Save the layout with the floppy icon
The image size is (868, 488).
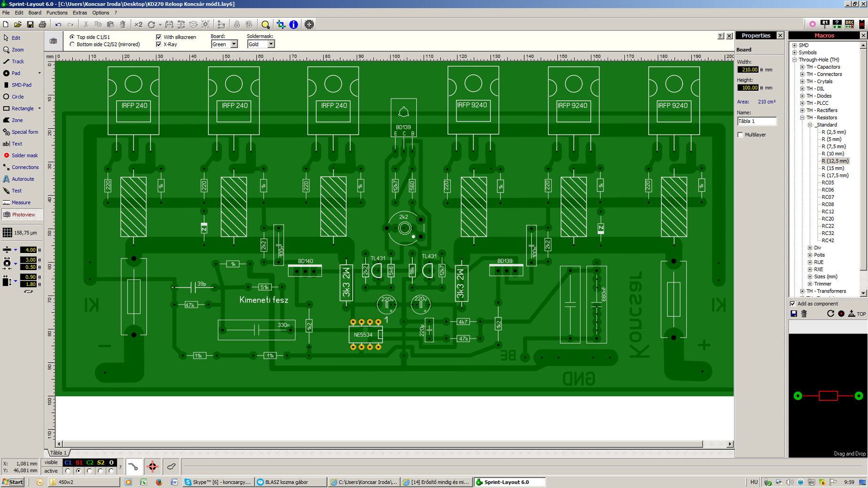coord(30,24)
